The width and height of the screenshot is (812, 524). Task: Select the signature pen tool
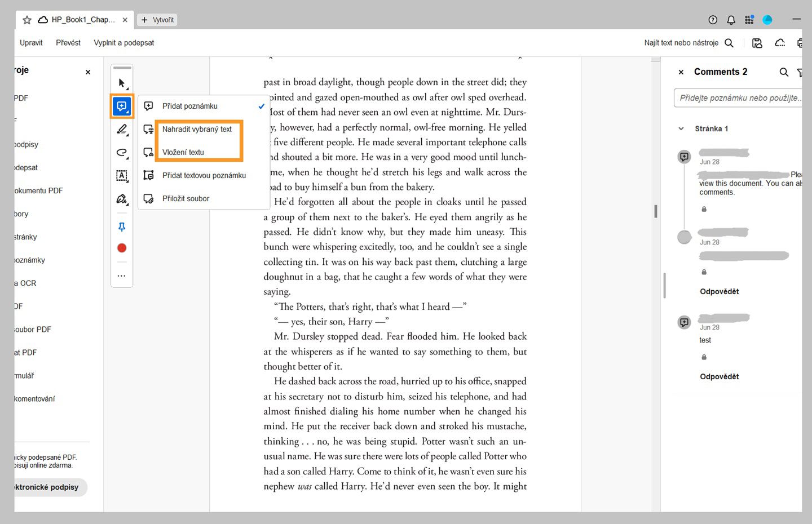122,199
